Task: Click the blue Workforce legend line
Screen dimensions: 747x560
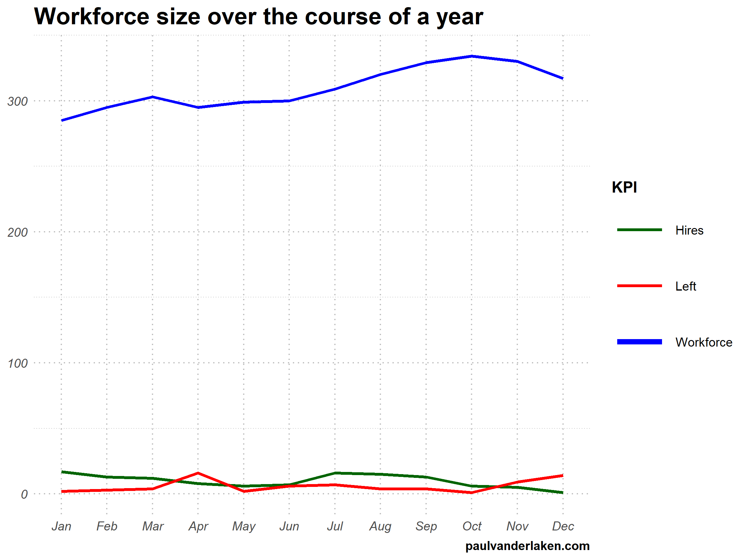Action: pos(639,342)
